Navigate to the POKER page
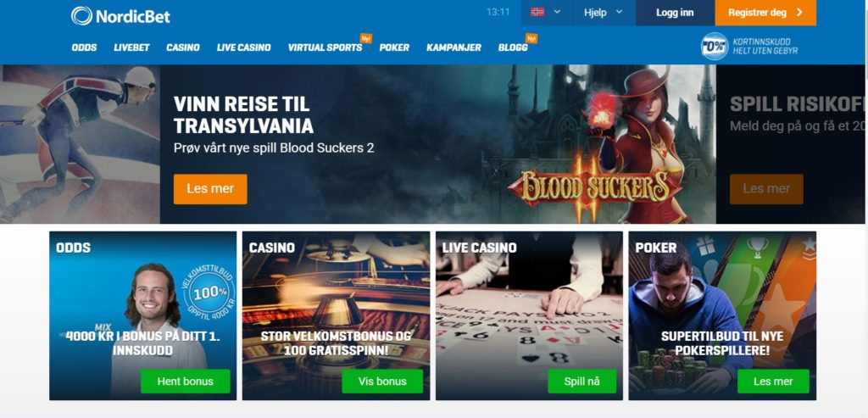The height and width of the screenshot is (418, 868). [394, 47]
